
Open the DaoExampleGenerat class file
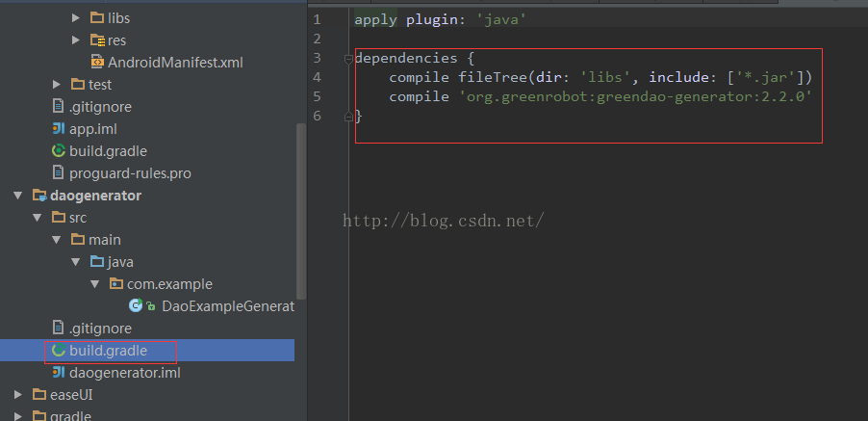[x=228, y=306]
